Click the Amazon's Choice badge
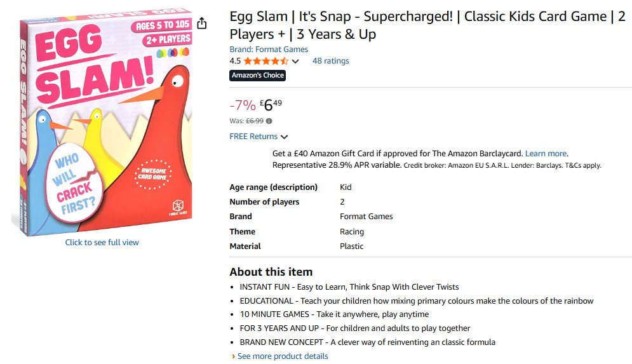This screenshot has height=364, width=632. 257,75
